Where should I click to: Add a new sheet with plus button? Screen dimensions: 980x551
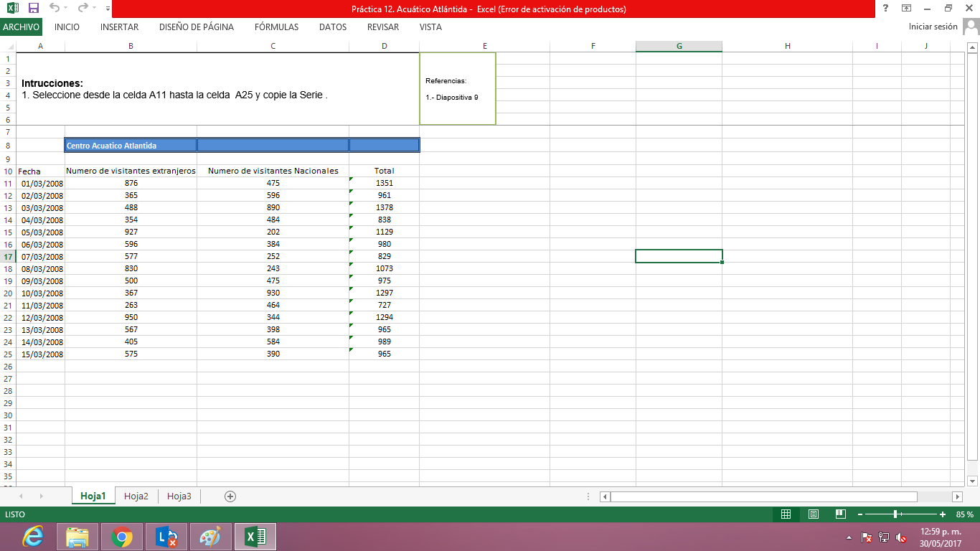click(230, 496)
